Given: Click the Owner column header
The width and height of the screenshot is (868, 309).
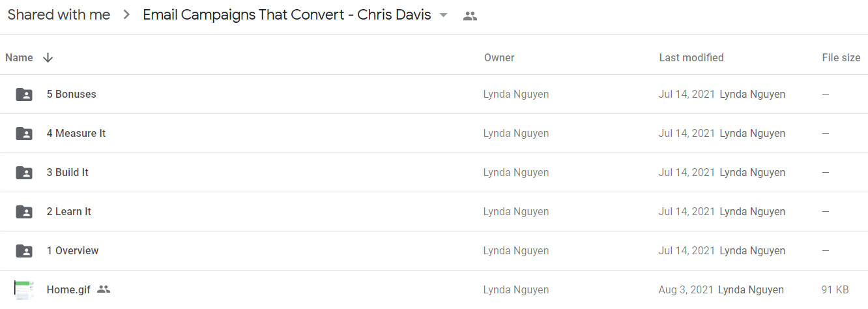Looking at the screenshot, I should tap(499, 57).
